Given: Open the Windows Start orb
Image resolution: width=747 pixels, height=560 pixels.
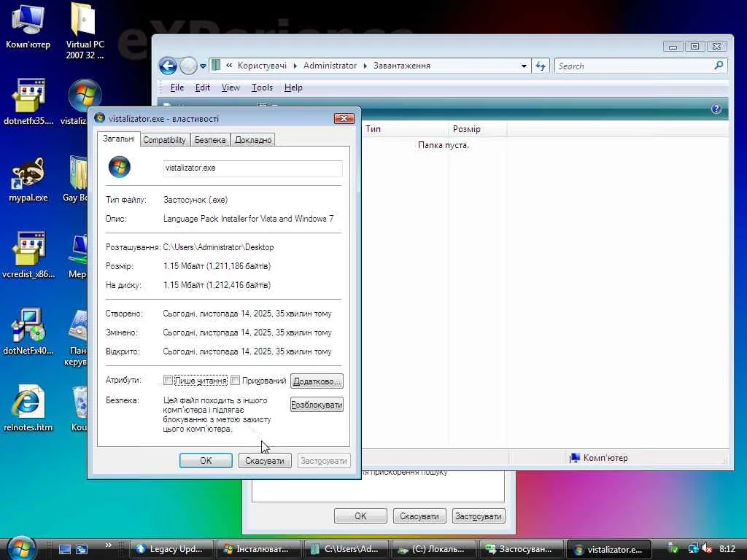Looking at the screenshot, I should 21,548.
